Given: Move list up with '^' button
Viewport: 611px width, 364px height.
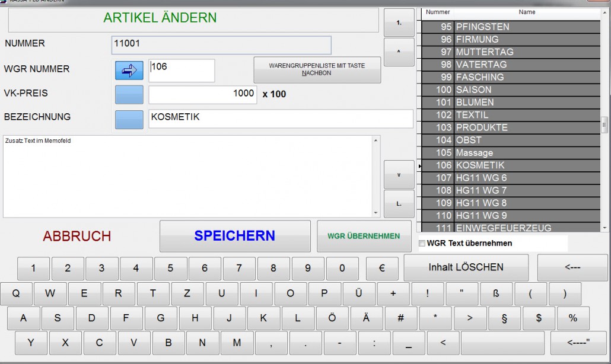Looking at the screenshot, I should click(398, 52).
